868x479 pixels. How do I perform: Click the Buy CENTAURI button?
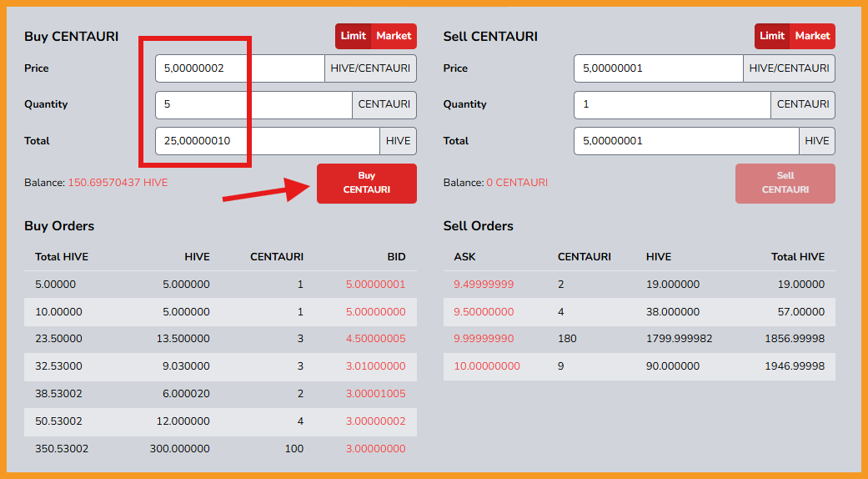pos(367,184)
